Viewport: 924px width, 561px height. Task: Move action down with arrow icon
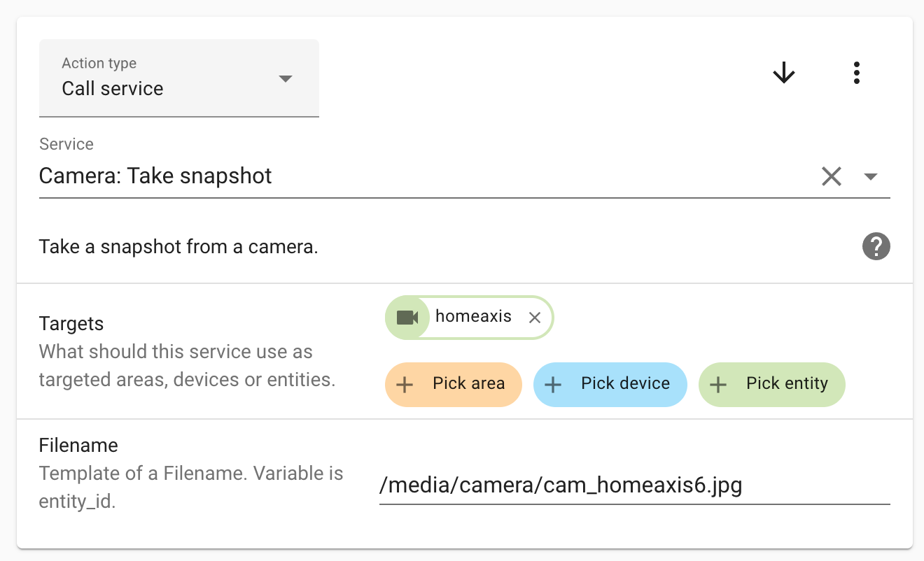click(784, 73)
